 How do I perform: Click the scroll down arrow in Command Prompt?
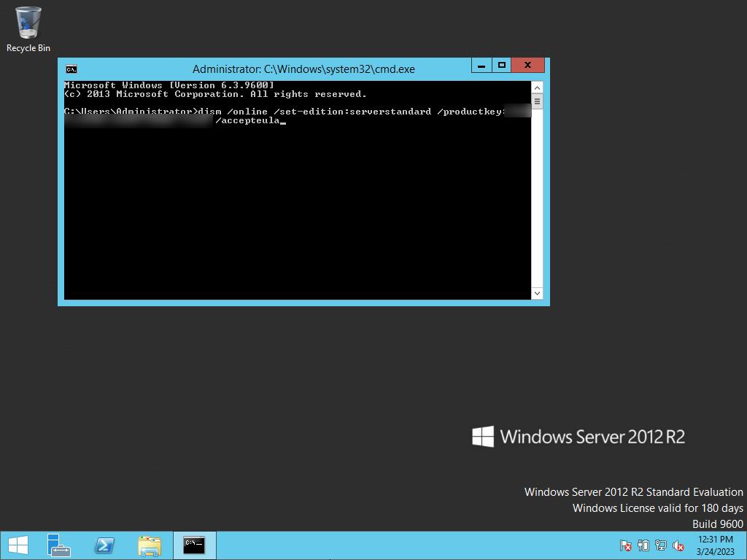click(537, 293)
